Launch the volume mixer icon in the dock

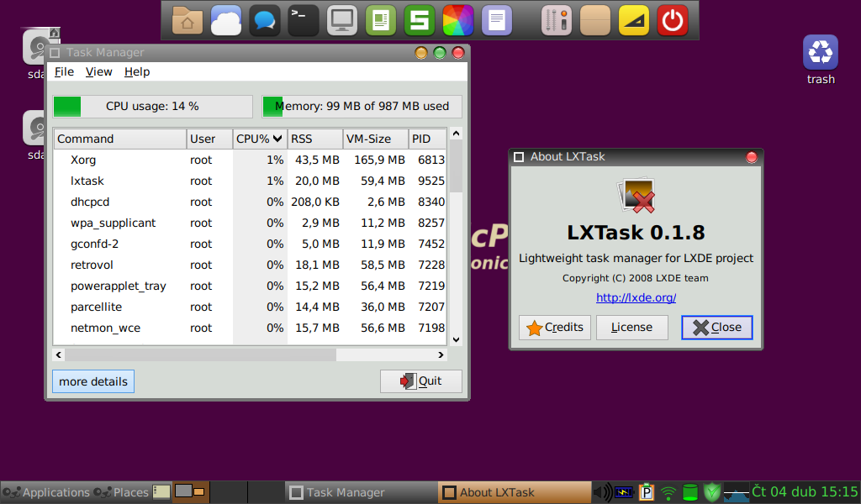(556, 19)
